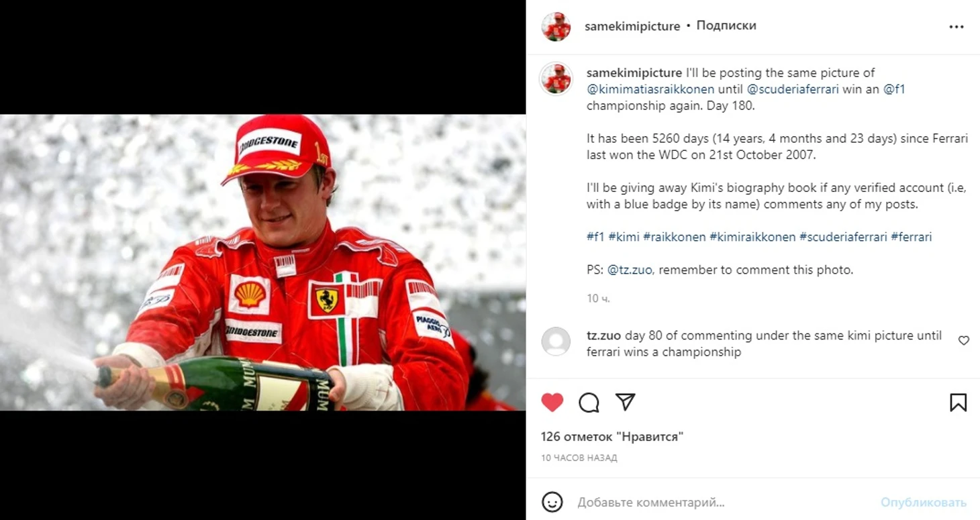Screen dimensions: 980x520
Task: Click the Kimi Raikkonen podium photo
Action: point(263,262)
